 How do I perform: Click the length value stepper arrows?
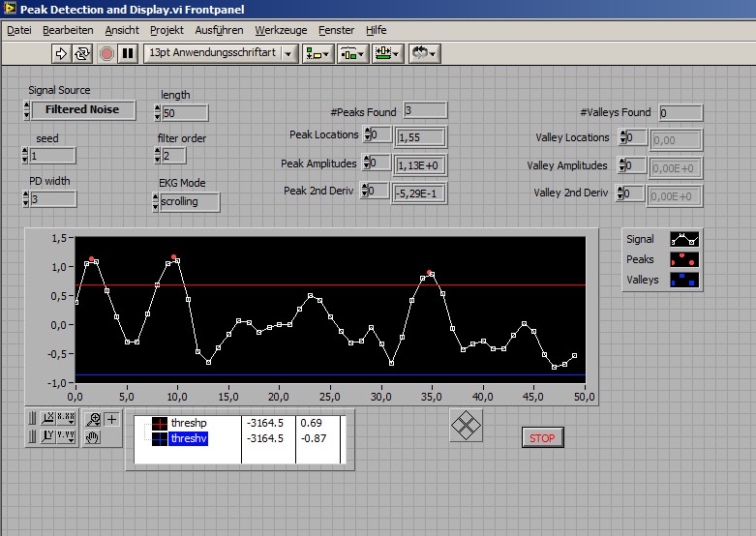[x=157, y=113]
